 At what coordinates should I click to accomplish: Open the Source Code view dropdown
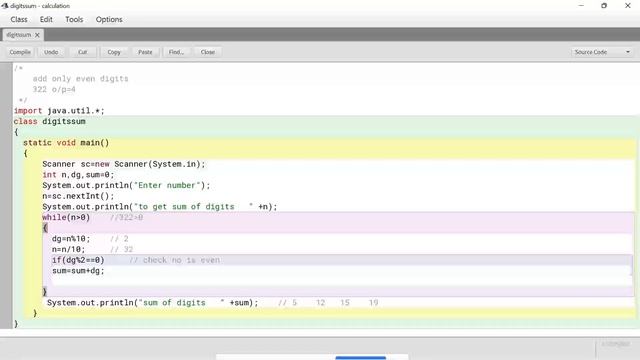[602, 52]
